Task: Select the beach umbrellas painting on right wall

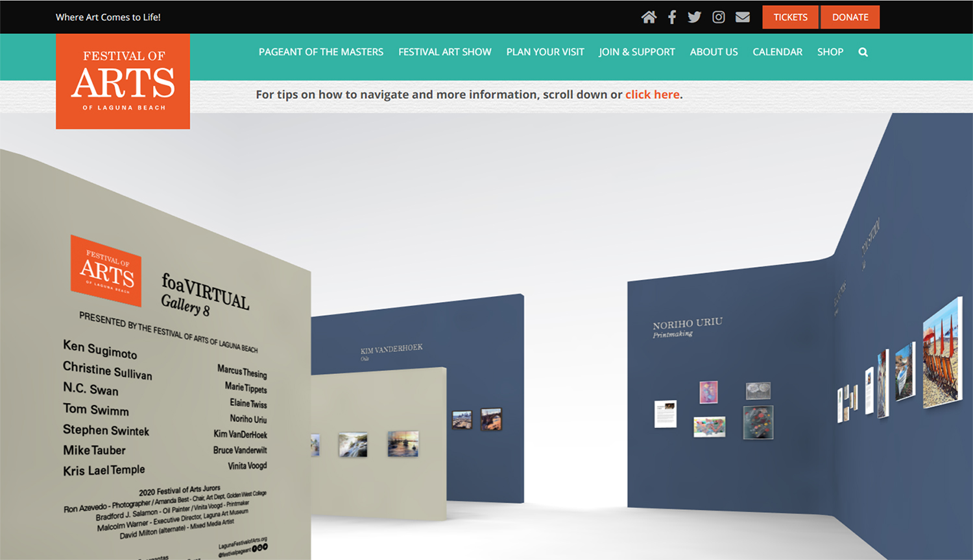Action: [x=941, y=353]
